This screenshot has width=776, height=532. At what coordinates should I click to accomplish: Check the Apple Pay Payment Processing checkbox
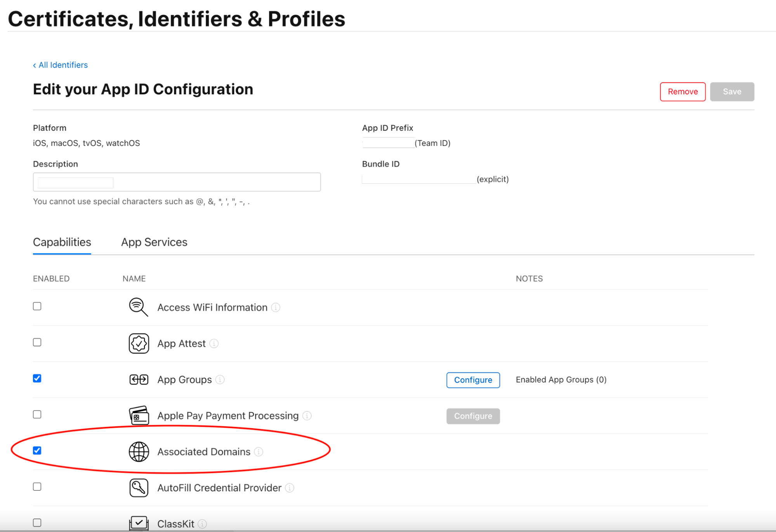click(x=37, y=414)
